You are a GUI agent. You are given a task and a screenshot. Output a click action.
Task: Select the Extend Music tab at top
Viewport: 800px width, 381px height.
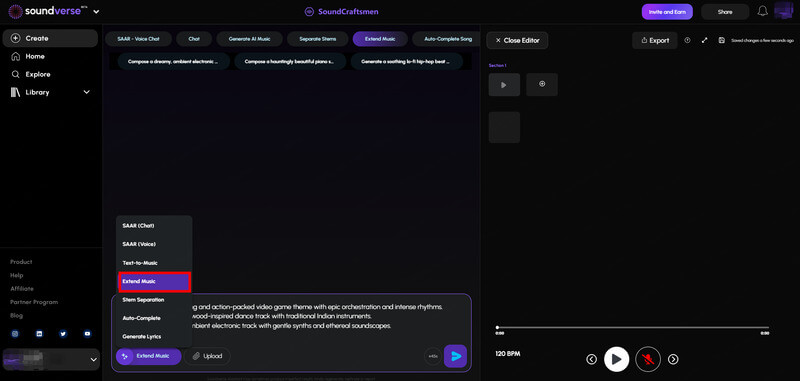[x=380, y=39]
